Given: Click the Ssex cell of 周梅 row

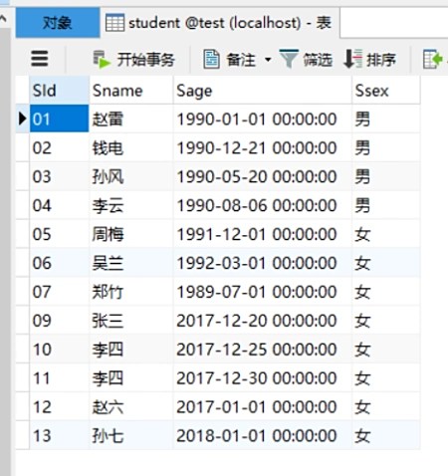Looking at the screenshot, I should coord(386,234).
